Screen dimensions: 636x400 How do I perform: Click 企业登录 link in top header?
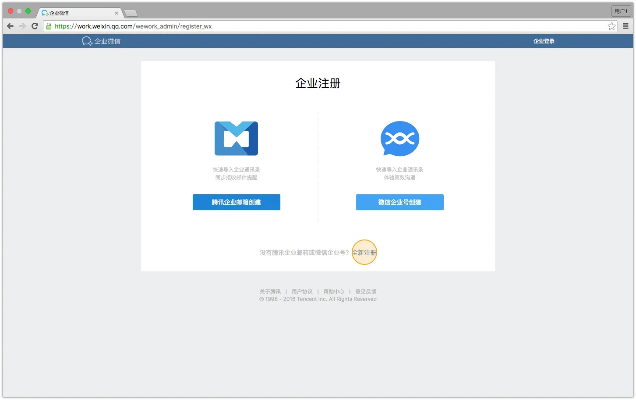[544, 41]
